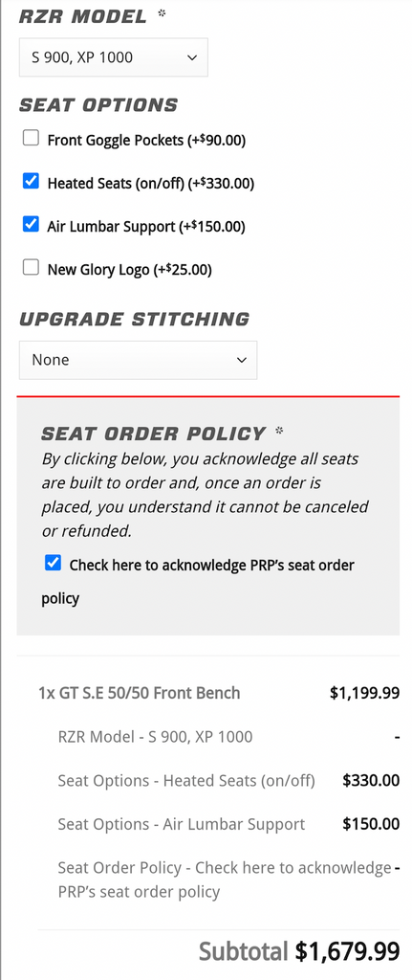Viewport: 412px width, 980px height.
Task: Click the chevron in Upgrade Stitching selector
Action: (241, 361)
